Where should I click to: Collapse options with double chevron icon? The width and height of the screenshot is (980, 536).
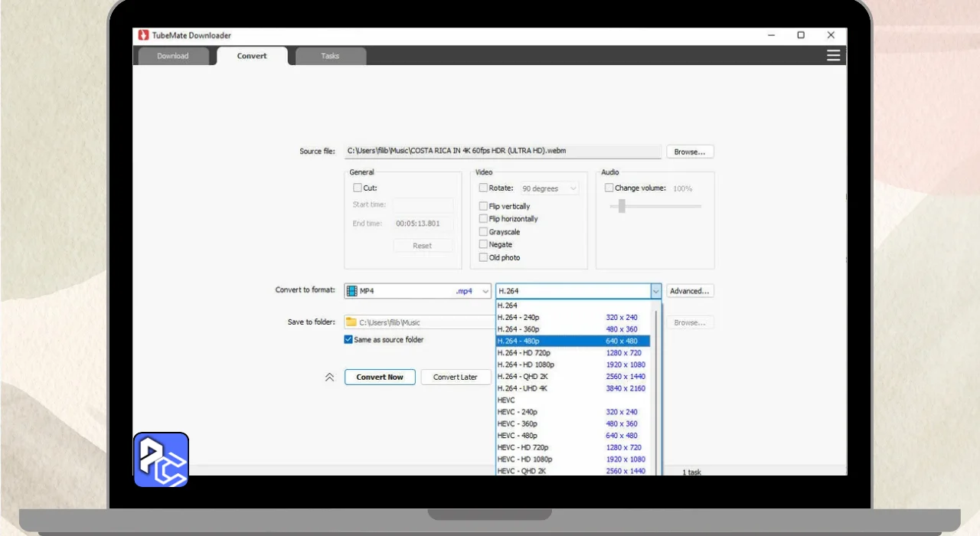point(330,377)
